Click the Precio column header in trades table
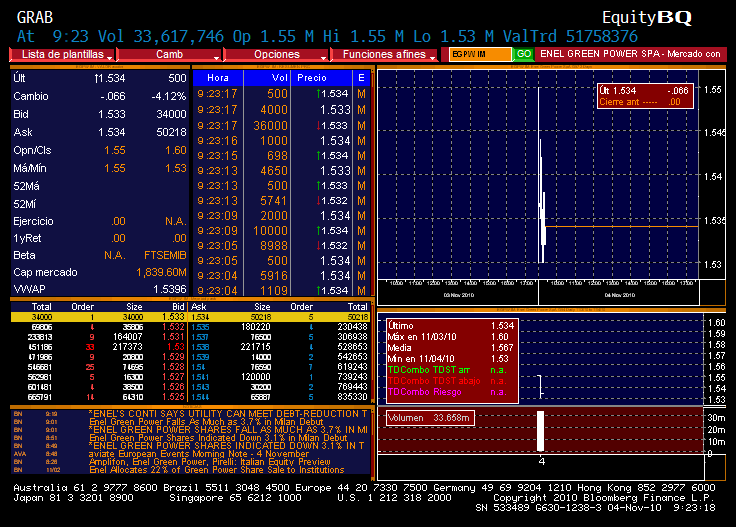 pyautogui.click(x=312, y=77)
